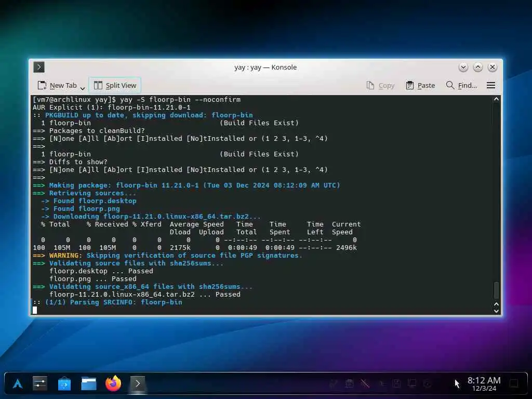Click the 'Diffs to show?' line
Viewport: 532px width, 399px height.
(x=70, y=162)
